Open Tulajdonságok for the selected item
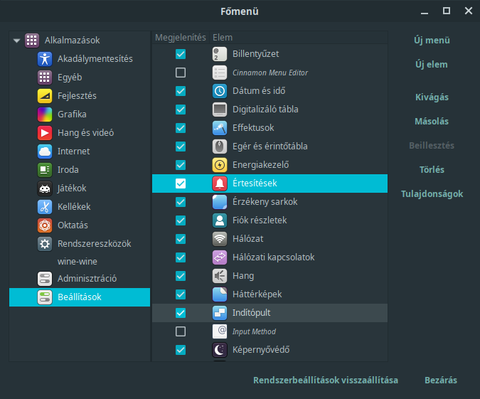480x399 pixels. pyautogui.click(x=432, y=194)
